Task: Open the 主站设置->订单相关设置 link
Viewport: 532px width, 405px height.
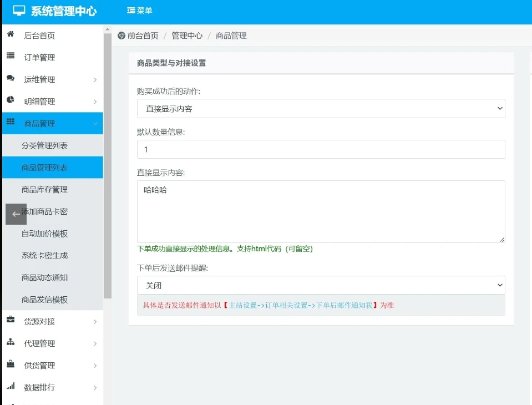Action: pos(300,305)
